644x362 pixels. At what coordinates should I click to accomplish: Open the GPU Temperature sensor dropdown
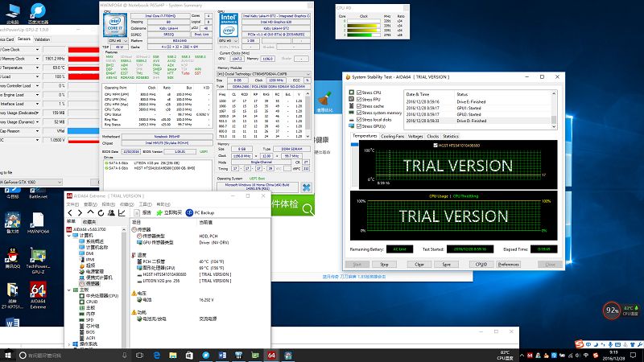click(x=37, y=68)
